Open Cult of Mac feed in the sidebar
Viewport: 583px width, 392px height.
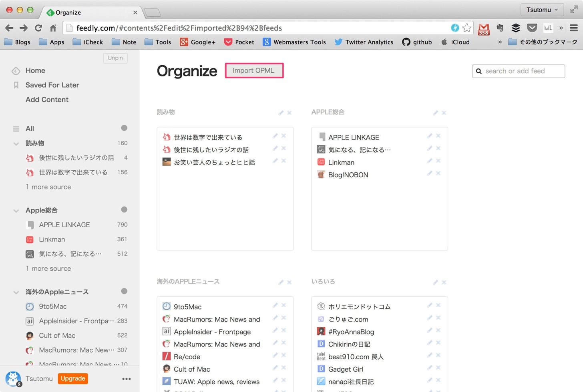pyautogui.click(x=57, y=336)
